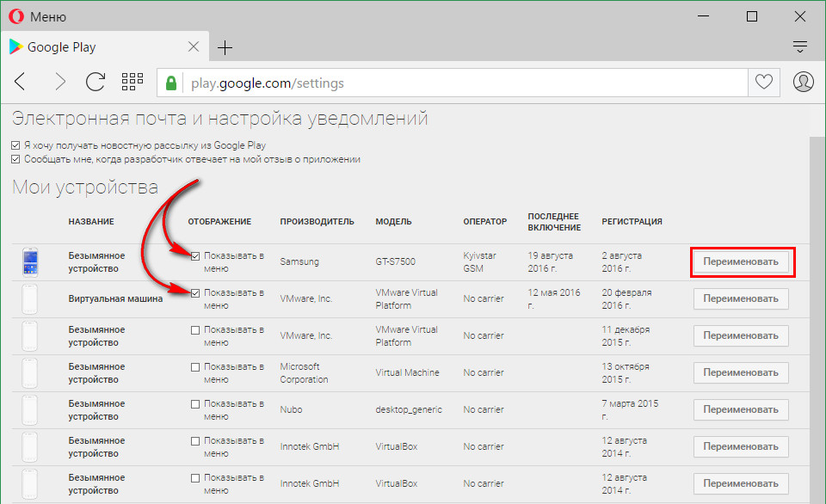Click the '7 марта 2015 г.' registration date
Image resolution: width=826 pixels, height=504 pixels.
pyautogui.click(x=630, y=409)
